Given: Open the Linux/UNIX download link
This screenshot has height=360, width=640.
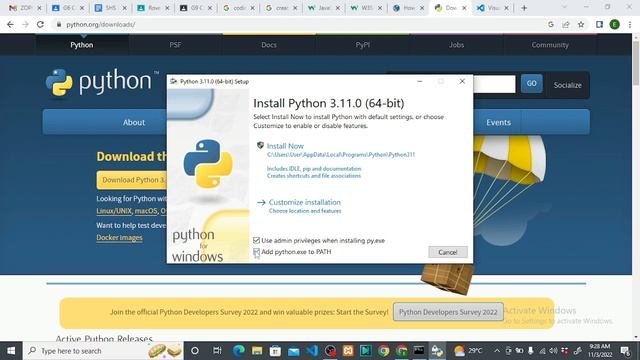Looking at the screenshot, I should 114,211.
